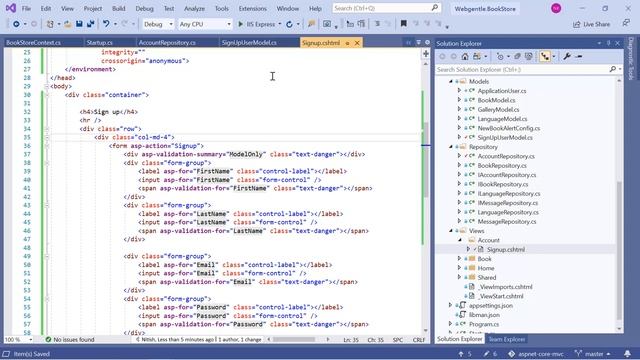The image size is (640, 360).
Task: Start IIS Express with the green play icon
Action: 240,24
